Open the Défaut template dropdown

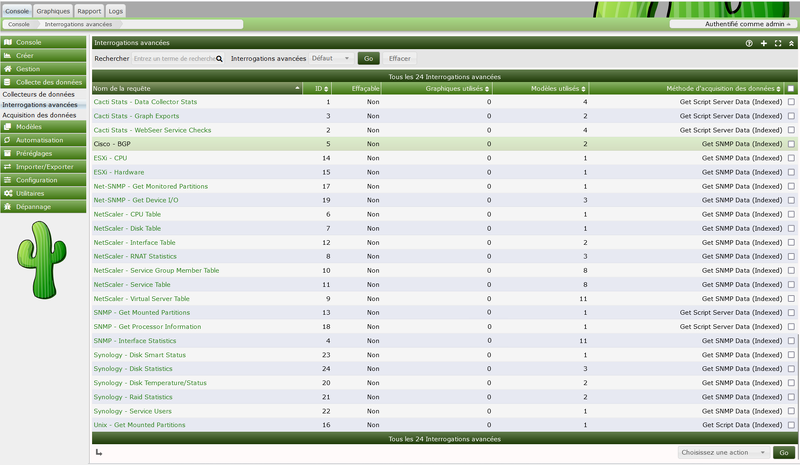pos(331,58)
